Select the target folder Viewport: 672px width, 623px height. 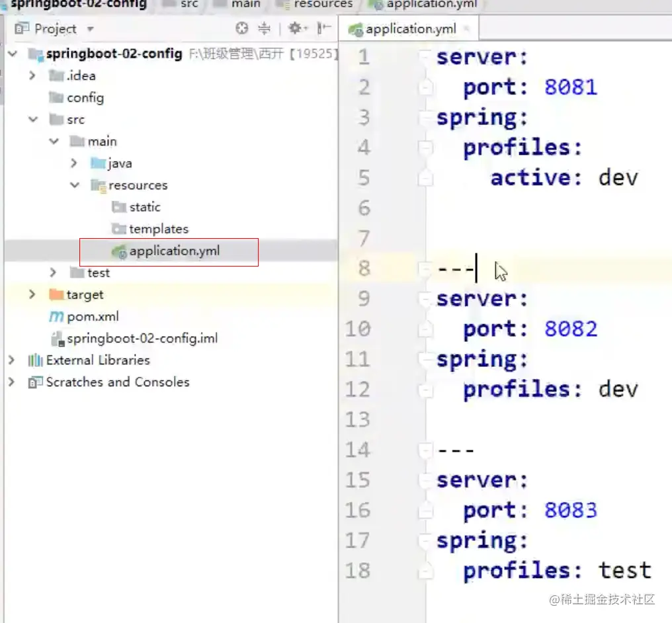(x=85, y=294)
